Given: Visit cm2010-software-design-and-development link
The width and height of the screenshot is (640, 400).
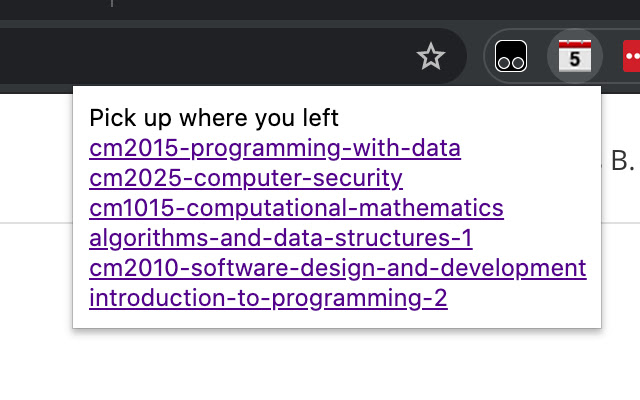Looking at the screenshot, I should click(x=337, y=268).
